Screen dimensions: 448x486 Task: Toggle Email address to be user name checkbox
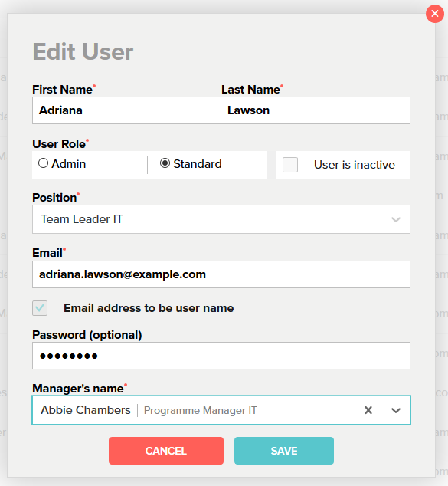coord(40,308)
